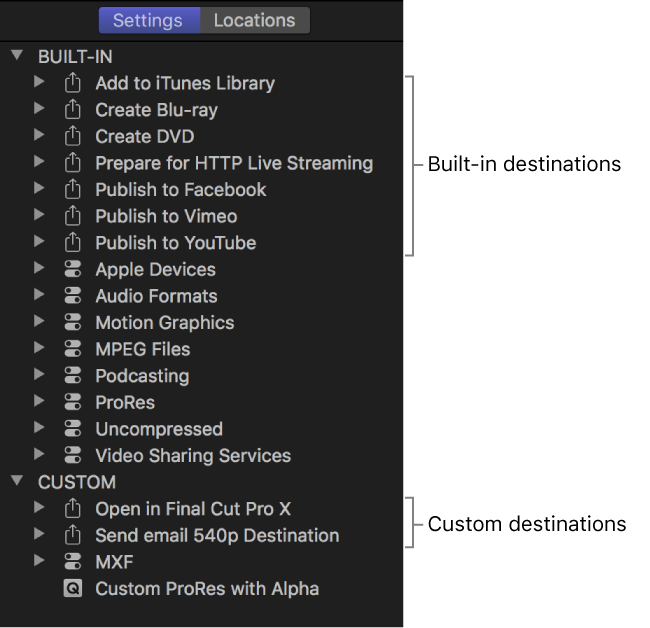Expand the MXF group triangle

[39, 560]
